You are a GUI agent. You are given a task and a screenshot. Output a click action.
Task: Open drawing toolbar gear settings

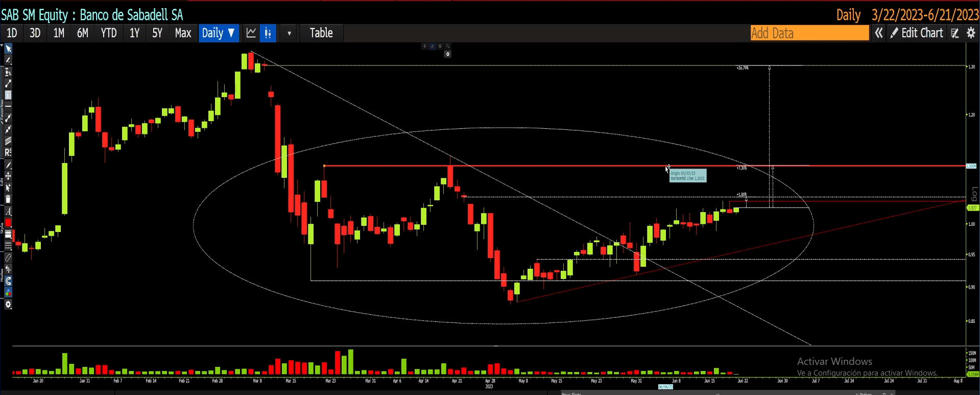click(8, 305)
